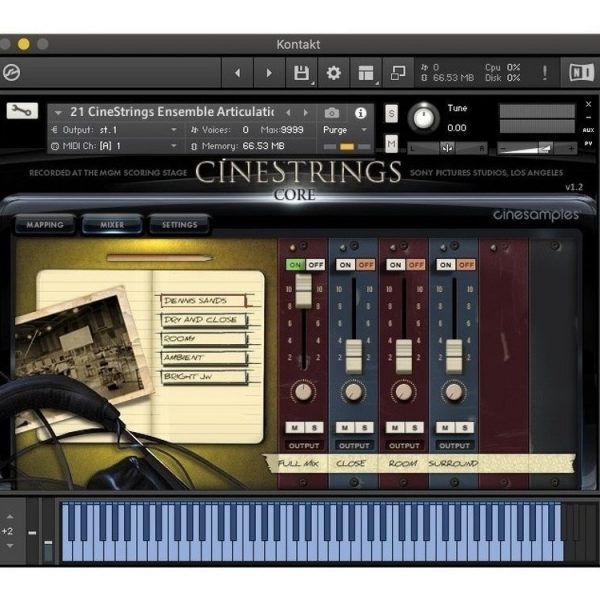This screenshot has width=600, height=600.
Task: Open the instrument name dropdown arrow
Action: (58, 113)
